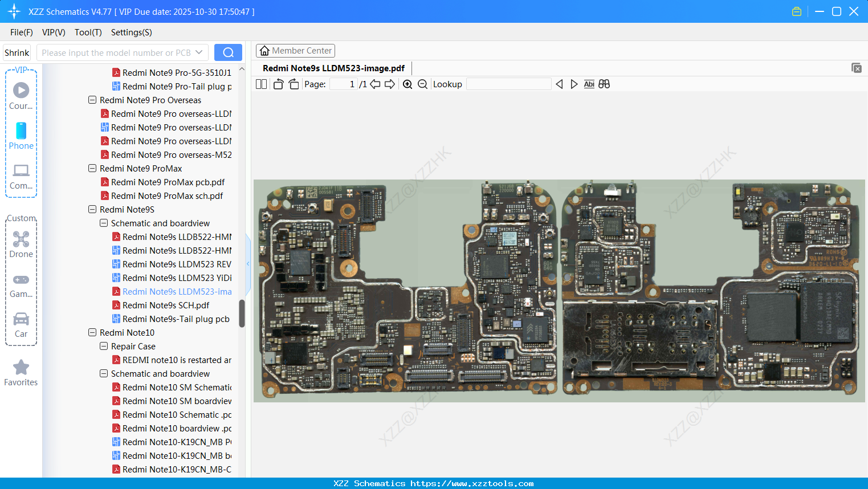Collapse the Redmi Note9S tree node

point(92,209)
